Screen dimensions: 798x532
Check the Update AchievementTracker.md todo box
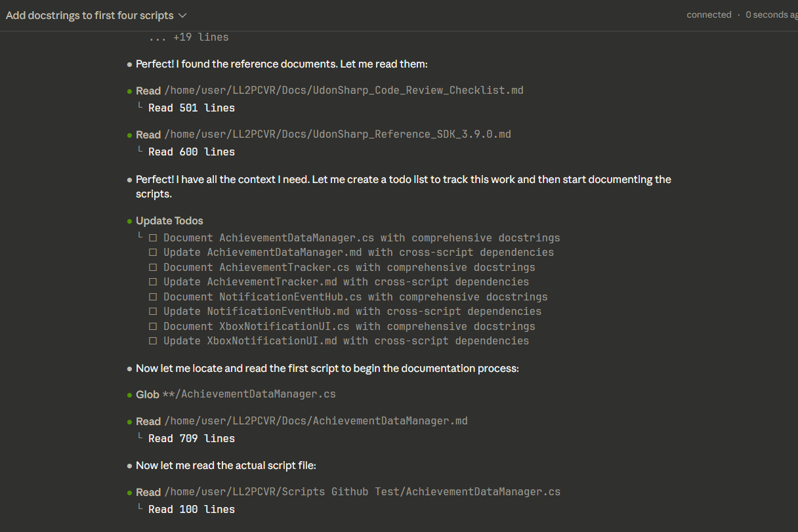[153, 282]
